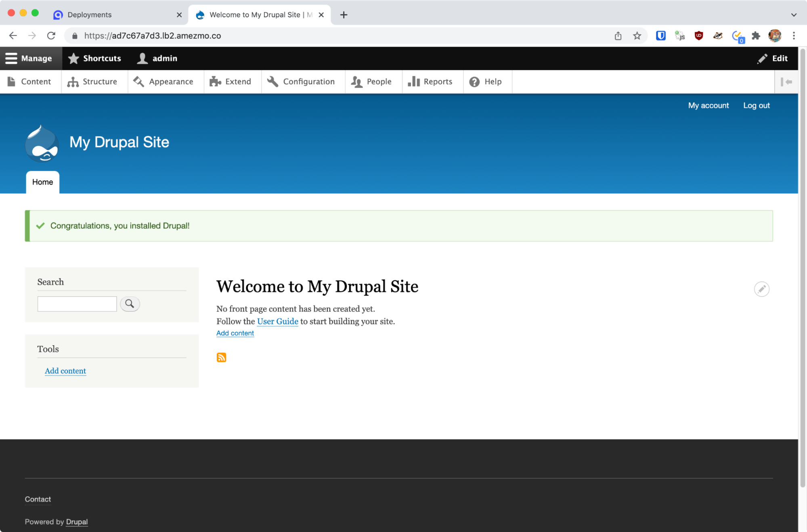Open contextual edit pencil for main content
807x532 pixels.
(761, 289)
